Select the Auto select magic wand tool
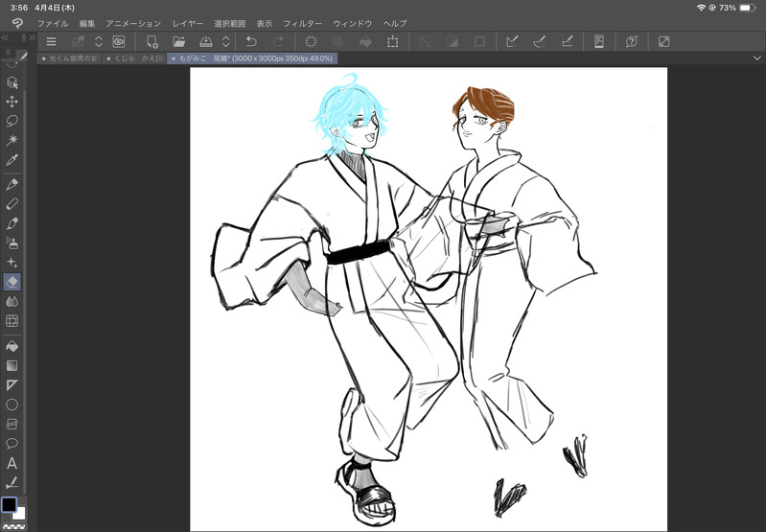The width and height of the screenshot is (766, 532). [x=12, y=141]
